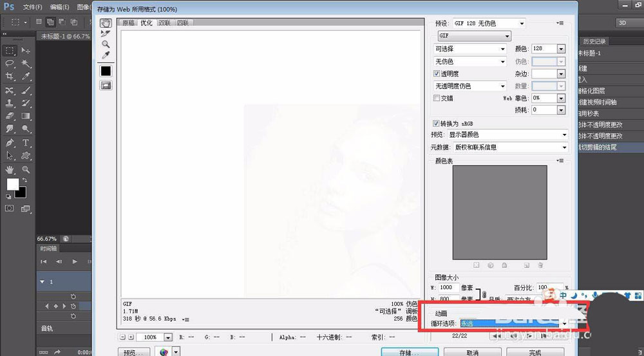This screenshot has height=356, width=644.
Task: Choose the Magic Wand tool
Action: pos(26,63)
